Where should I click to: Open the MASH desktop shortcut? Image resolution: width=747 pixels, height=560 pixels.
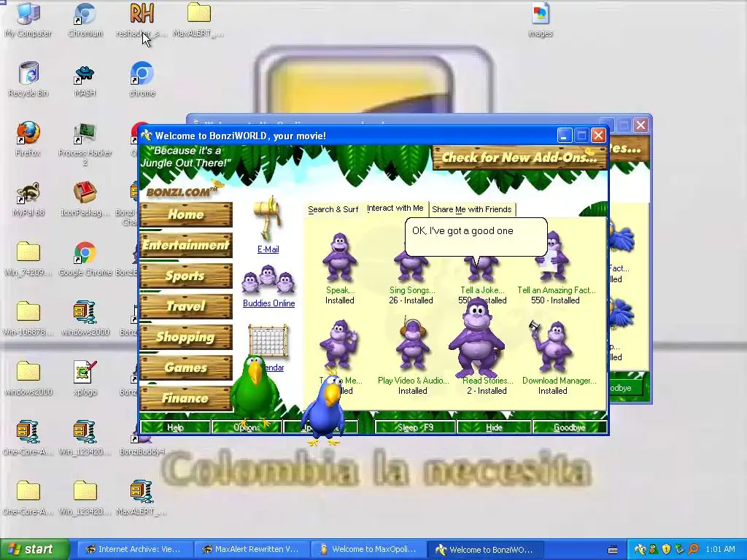85,79
